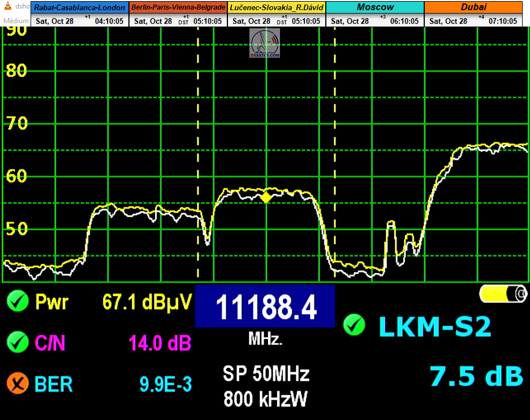Select the Berlin-Paris-Vienna-Belgrade clock tab

[x=178, y=8]
